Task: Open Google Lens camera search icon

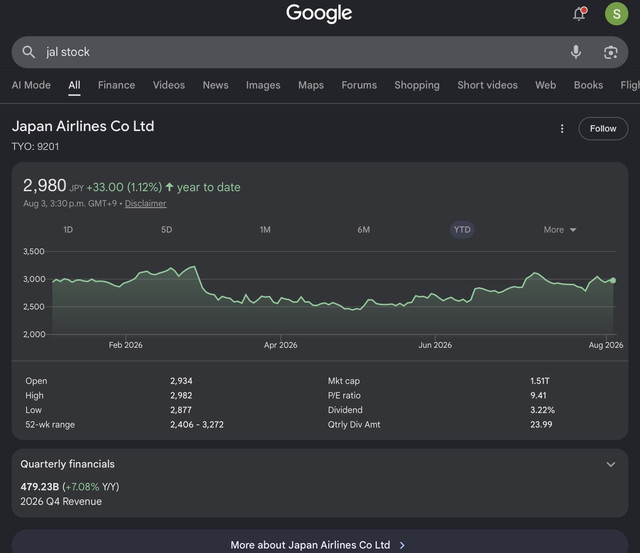Action: coord(610,52)
